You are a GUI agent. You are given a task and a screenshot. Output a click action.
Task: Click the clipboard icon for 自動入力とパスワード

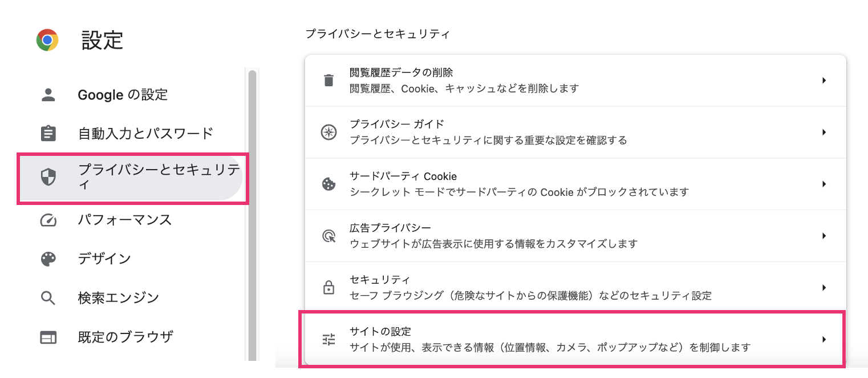[x=48, y=134]
